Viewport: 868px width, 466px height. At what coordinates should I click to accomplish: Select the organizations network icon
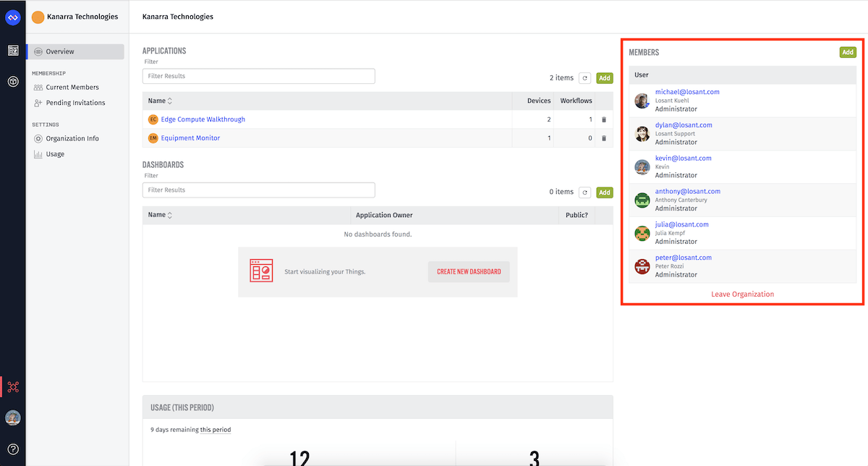pyautogui.click(x=13, y=386)
